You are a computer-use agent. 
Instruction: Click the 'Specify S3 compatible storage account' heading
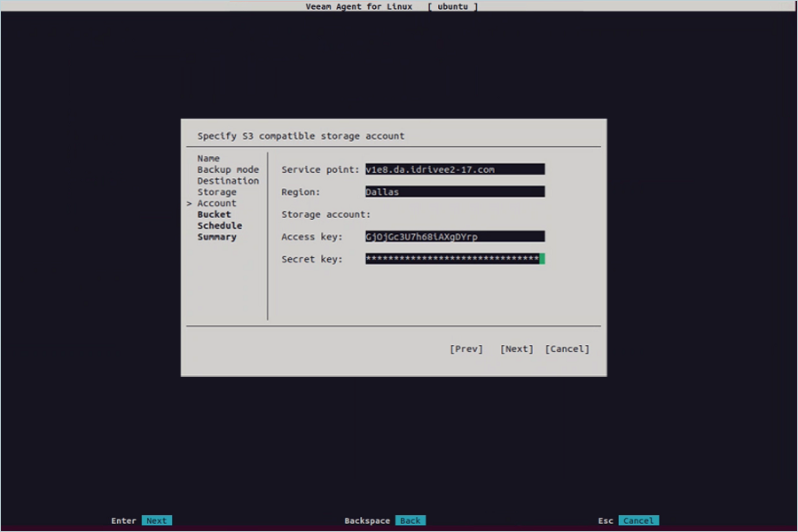click(301, 136)
